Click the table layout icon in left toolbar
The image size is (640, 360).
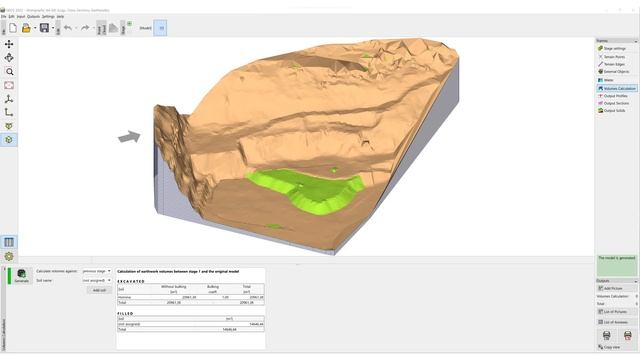(x=9, y=242)
